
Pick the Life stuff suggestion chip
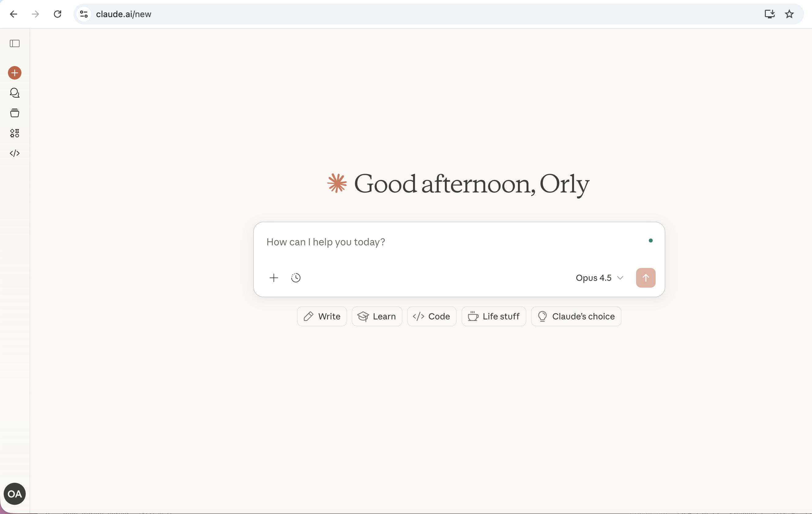(493, 316)
